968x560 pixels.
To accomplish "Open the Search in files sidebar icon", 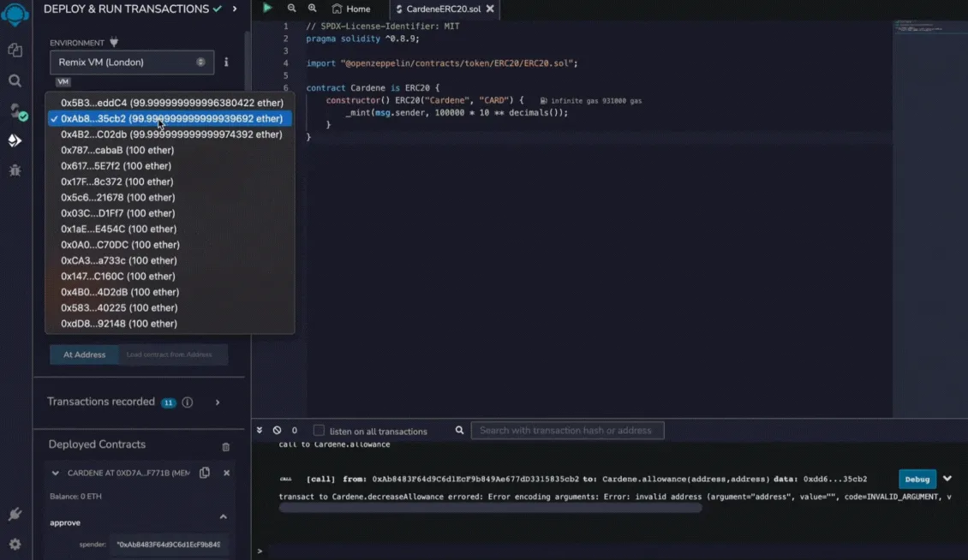I will pyautogui.click(x=15, y=80).
